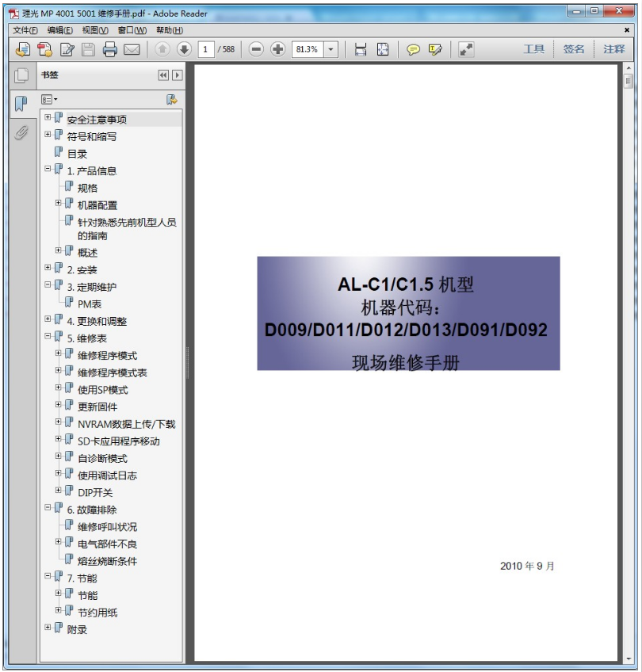Expand 机器配置 bookmark node
642x672 pixels.
click(59, 203)
